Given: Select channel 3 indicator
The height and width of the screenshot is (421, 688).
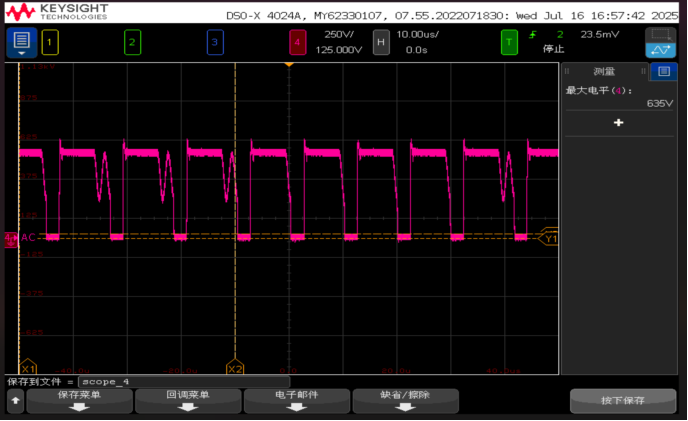Looking at the screenshot, I should tap(215, 42).
